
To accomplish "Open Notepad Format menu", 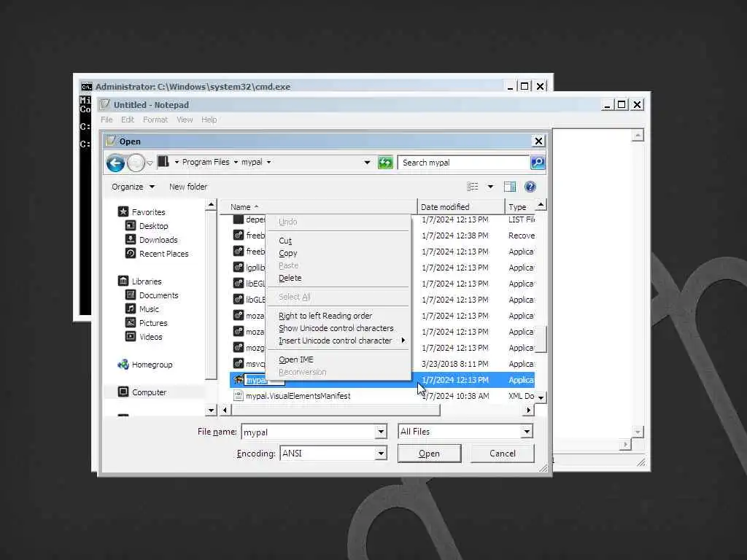I will click(155, 120).
